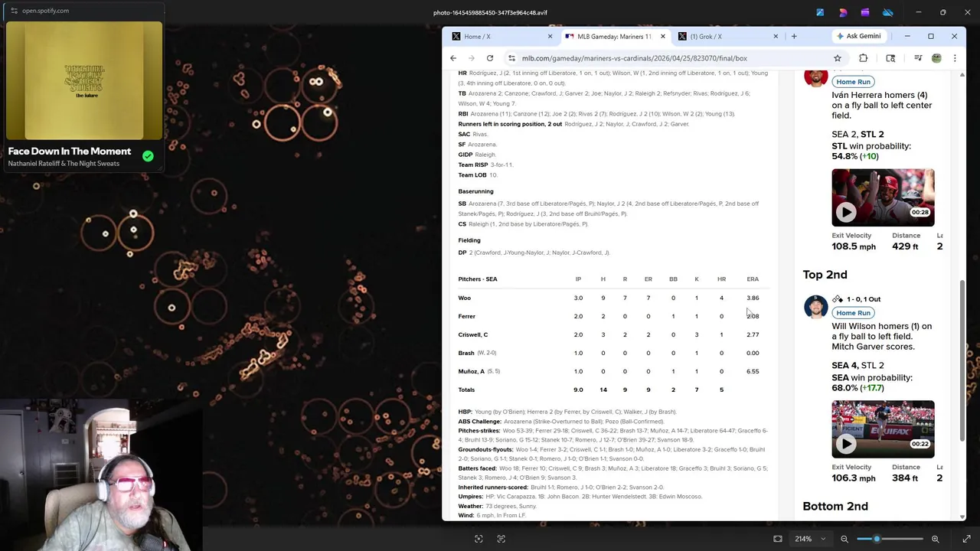
Task: Open the Chrome profile avatar
Action: [x=936, y=58]
